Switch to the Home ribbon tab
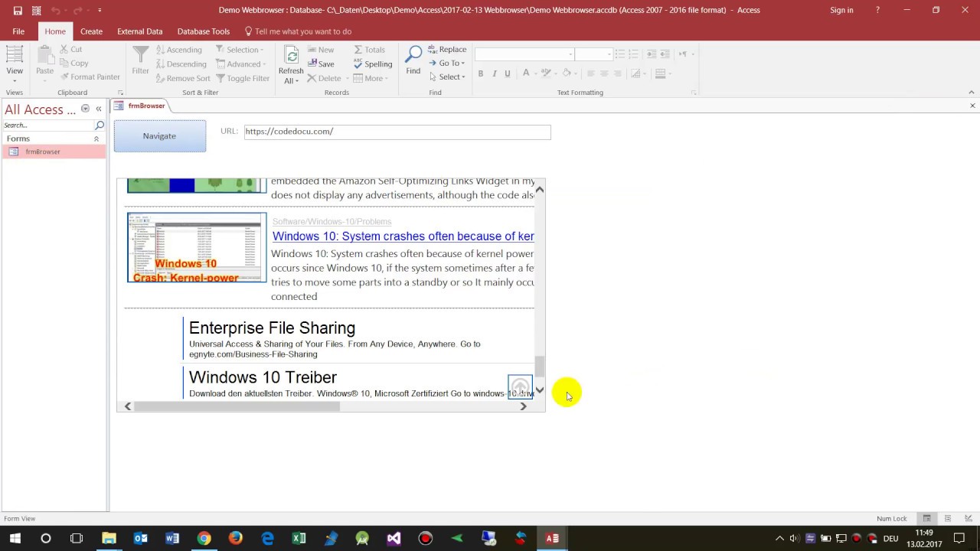Viewport: 980px width, 551px height. click(x=55, y=31)
